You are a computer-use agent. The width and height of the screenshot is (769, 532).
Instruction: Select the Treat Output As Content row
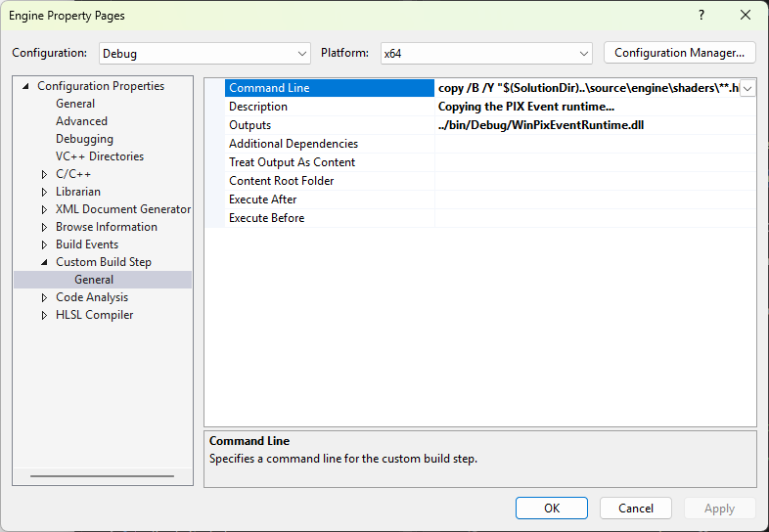[x=292, y=162]
